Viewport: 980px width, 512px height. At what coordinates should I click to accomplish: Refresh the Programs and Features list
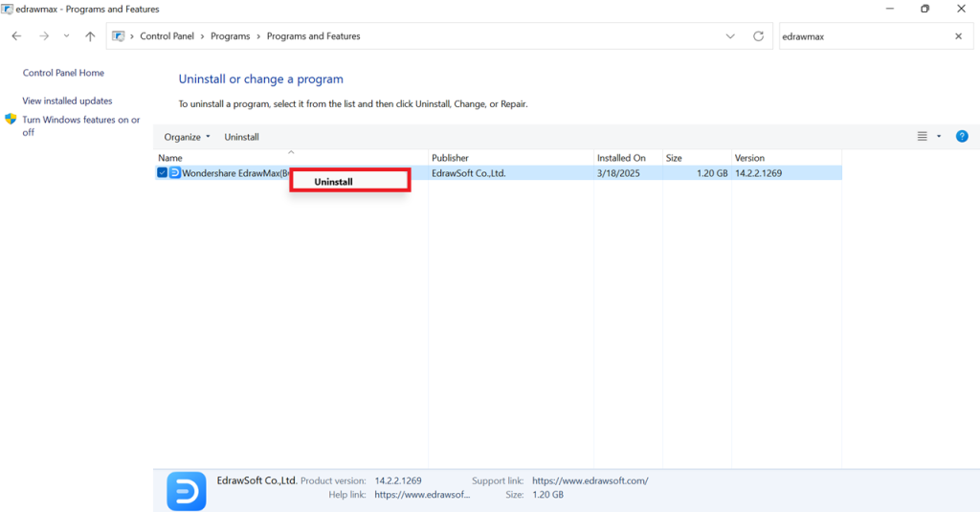758,36
